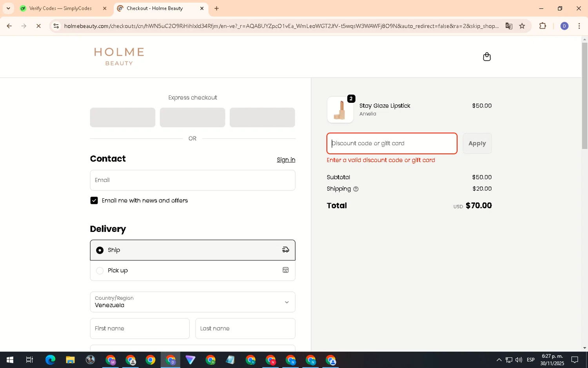The height and width of the screenshot is (368, 588).
Task: Launch Microsoft Edge from the taskbar
Action: pyautogui.click(x=50, y=360)
